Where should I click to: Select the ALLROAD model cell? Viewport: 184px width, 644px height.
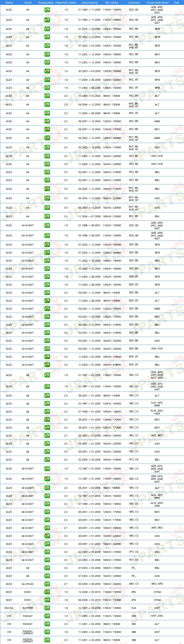(x=28, y=584)
